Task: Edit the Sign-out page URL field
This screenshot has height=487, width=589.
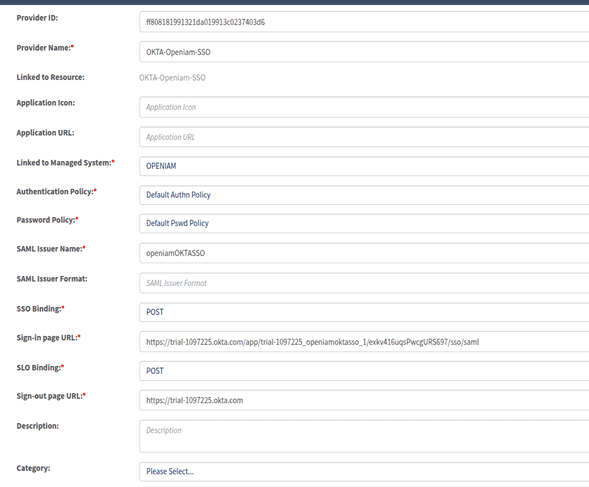Action: coord(364,400)
